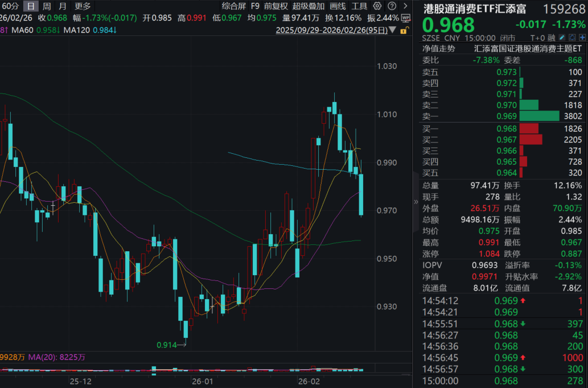Screen dimensions: 588x388
Task: Collapse side panel with right arrow
Action: pos(405,6)
